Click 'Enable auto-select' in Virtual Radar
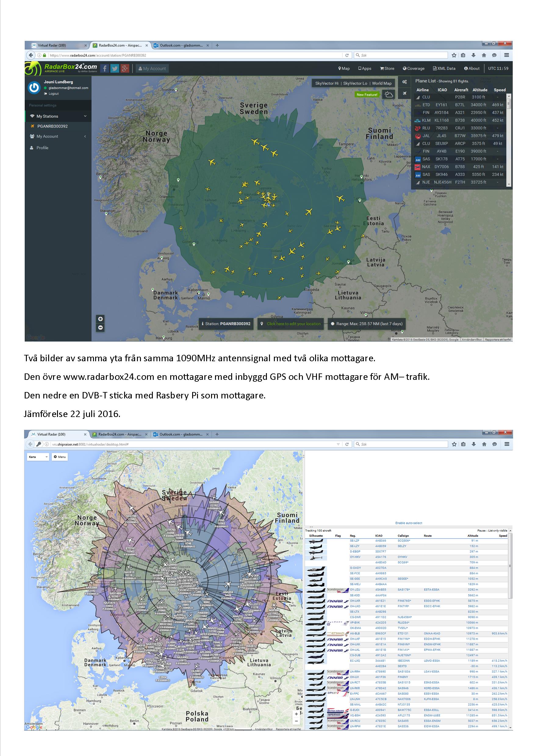This screenshot has width=535, height=756. coord(408,523)
